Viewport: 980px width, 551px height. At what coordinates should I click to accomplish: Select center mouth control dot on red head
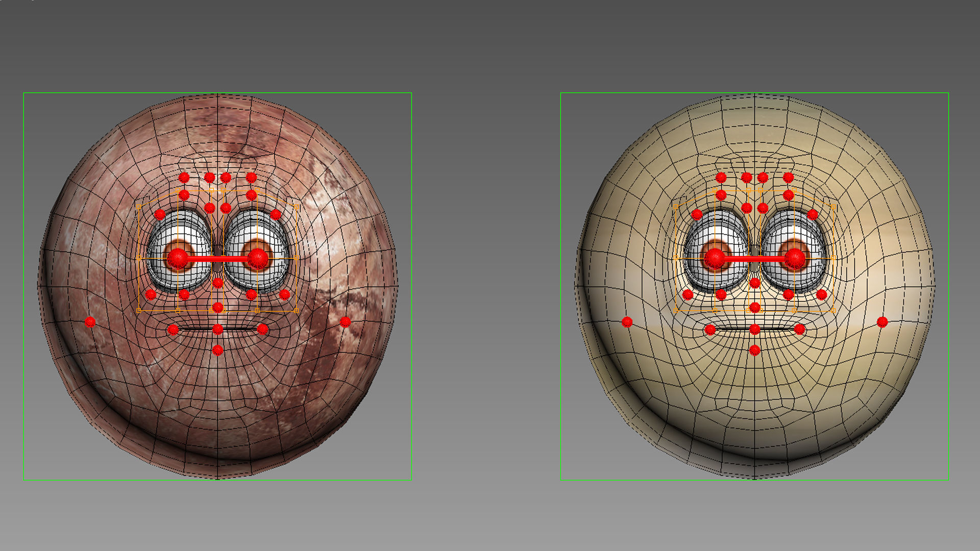(217, 329)
